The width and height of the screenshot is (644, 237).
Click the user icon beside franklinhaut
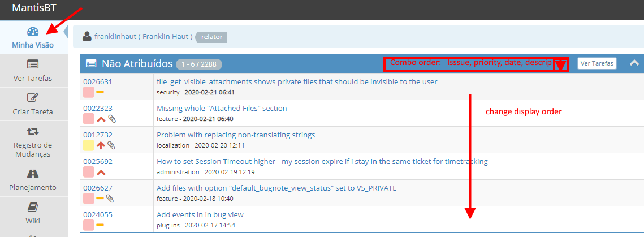coord(87,36)
